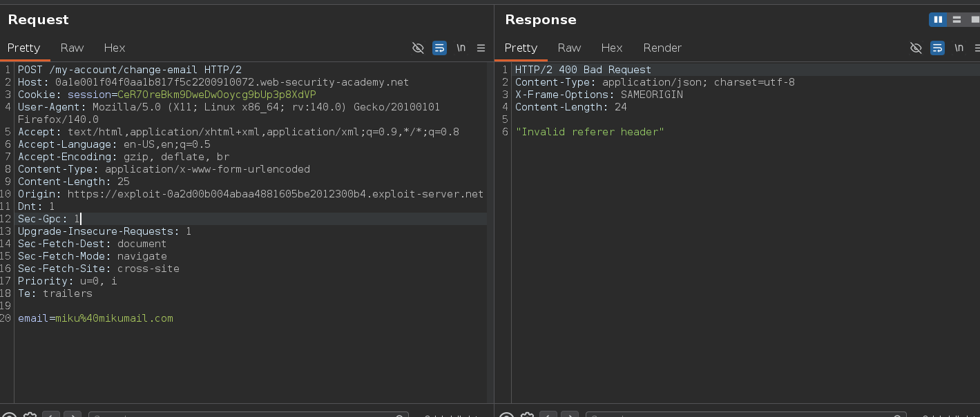Click the Accept-Encoding header line
Viewport: 980px width, 417px height.
[x=124, y=157]
